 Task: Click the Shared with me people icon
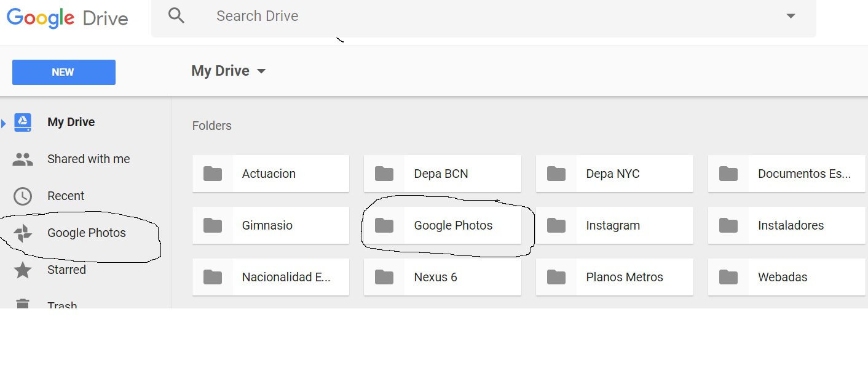[x=23, y=159]
